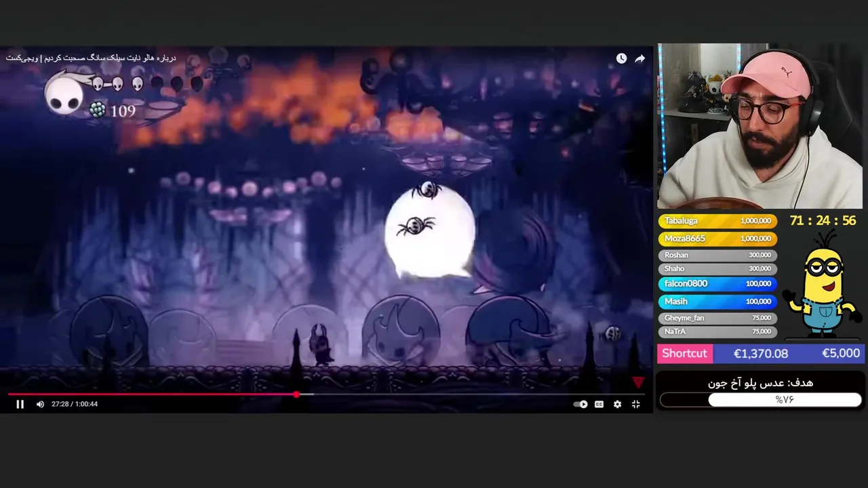Click the 27:28 / 1:00:44 time display

[75, 404]
